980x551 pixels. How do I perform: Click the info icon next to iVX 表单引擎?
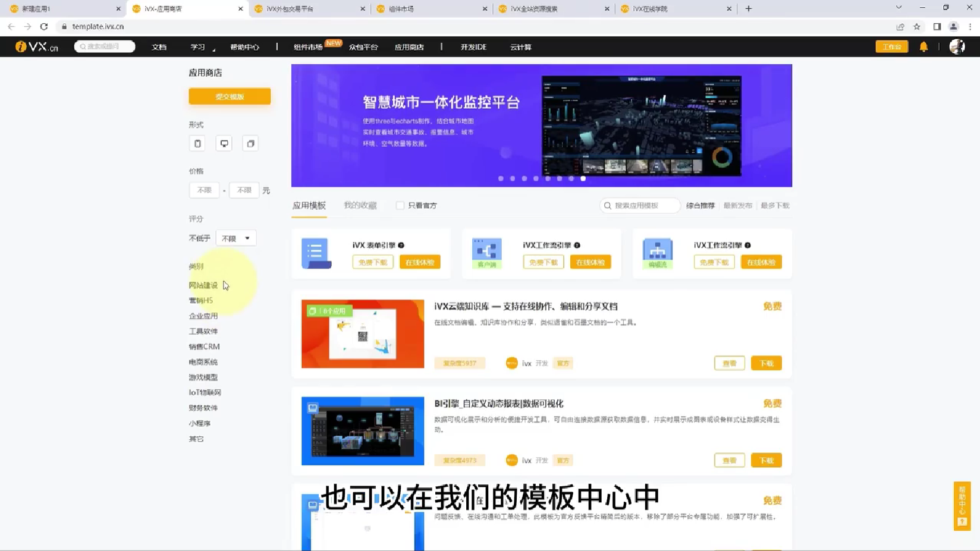click(x=401, y=245)
